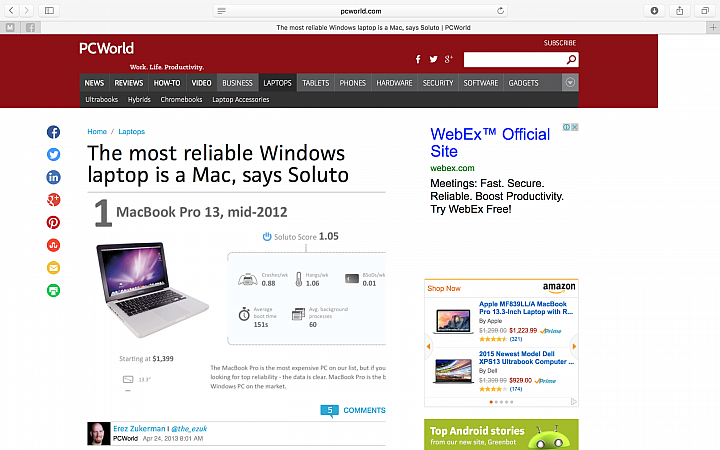The width and height of the screenshot is (720, 450).
Task: Open PCWorld Twitter icon in header
Action: 433,59
